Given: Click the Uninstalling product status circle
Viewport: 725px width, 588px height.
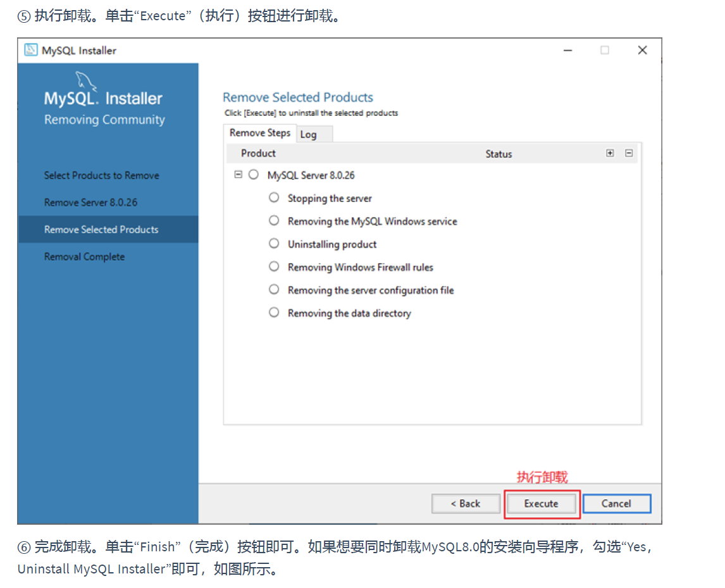Looking at the screenshot, I should pos(274,243).
